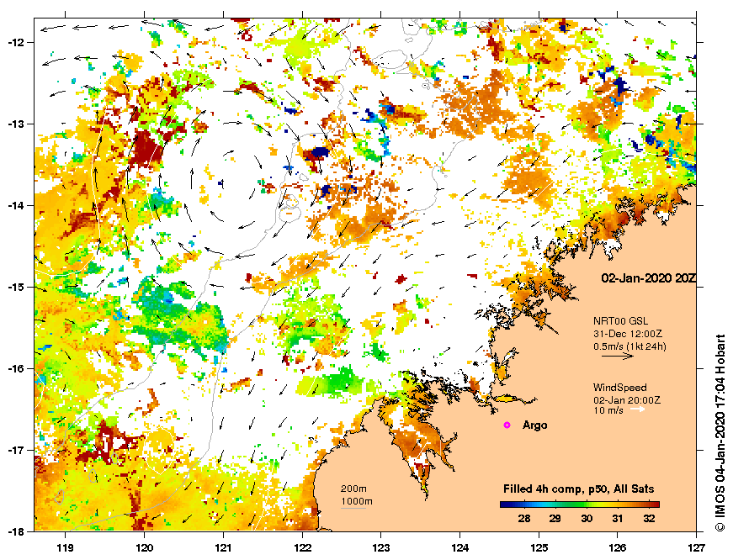This screenshot has height=560, width=733.
Task: Click the WindSpeed legend label
Action: point(620,387)
